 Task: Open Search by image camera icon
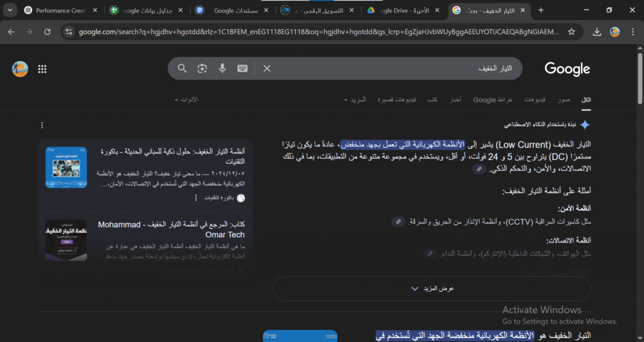pos(202,69)
